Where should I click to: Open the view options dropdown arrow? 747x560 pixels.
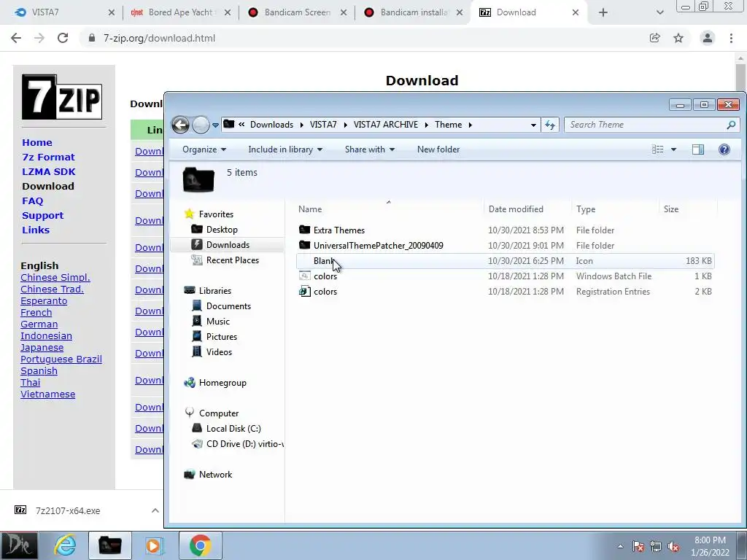tap(673, 149)
